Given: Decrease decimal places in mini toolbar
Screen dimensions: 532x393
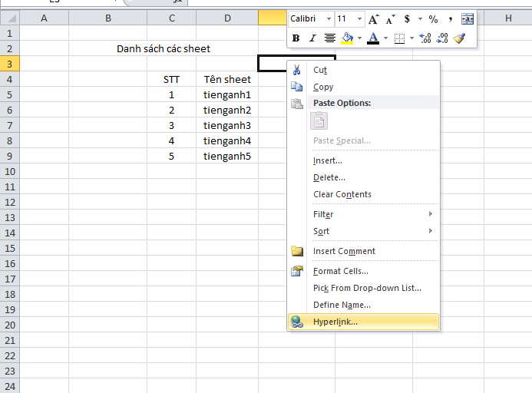Looking at the screenshot, I should pyautogui.click(x=442, y=38).
